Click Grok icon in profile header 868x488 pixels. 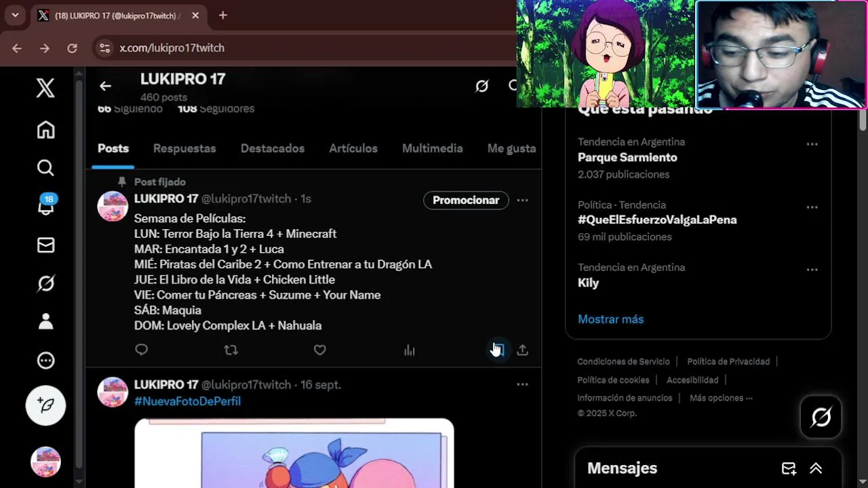coord(482,86)
